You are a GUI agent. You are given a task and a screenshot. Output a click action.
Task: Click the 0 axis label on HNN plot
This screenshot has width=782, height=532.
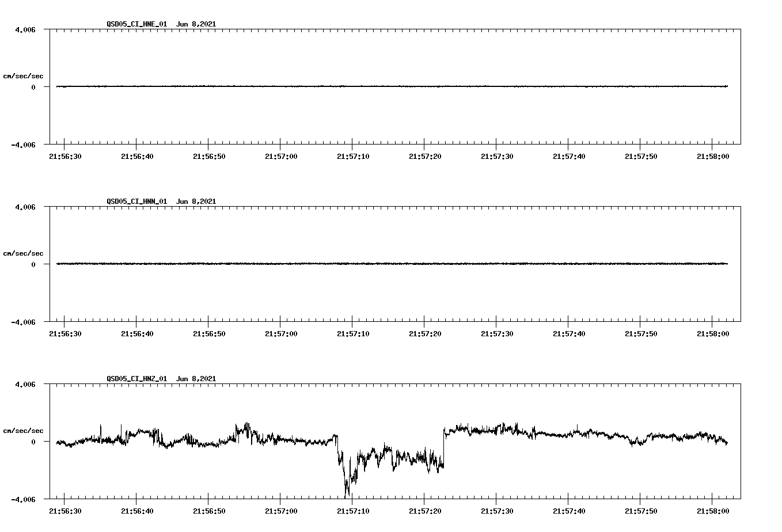click(33, 264)
